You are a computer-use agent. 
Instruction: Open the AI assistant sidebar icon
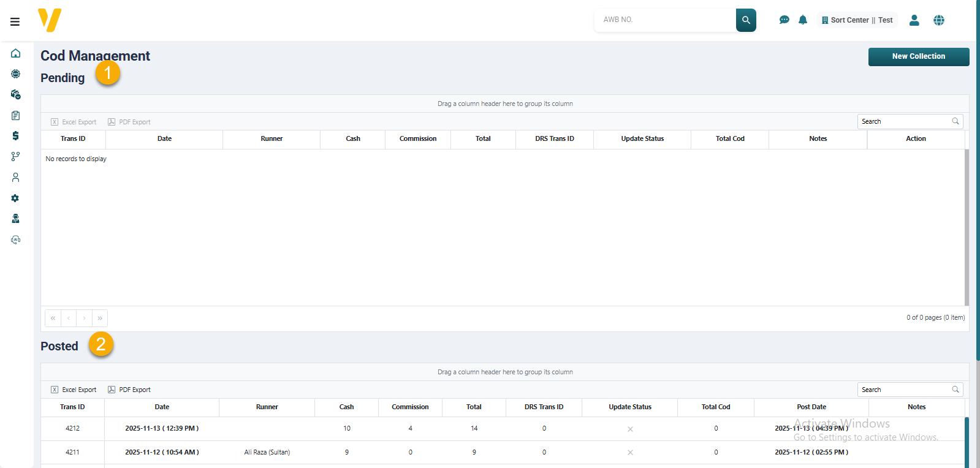(16, 240)
